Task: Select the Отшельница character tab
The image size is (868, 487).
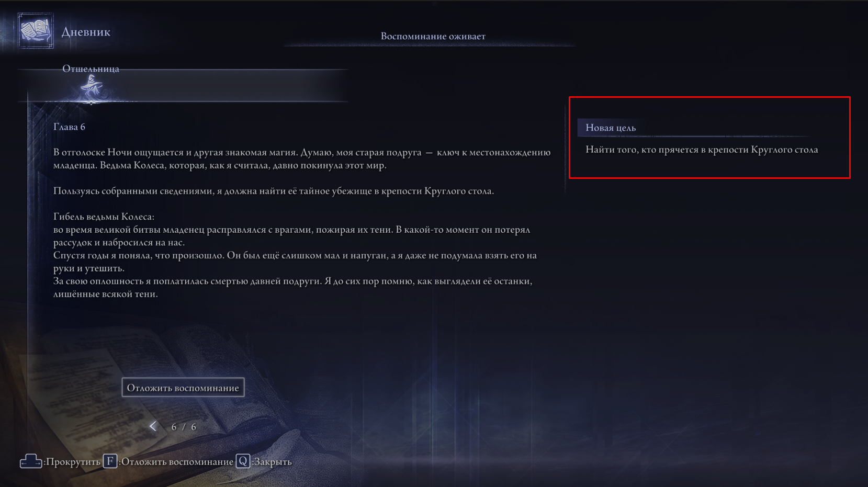Action: (x=91, y=69)
